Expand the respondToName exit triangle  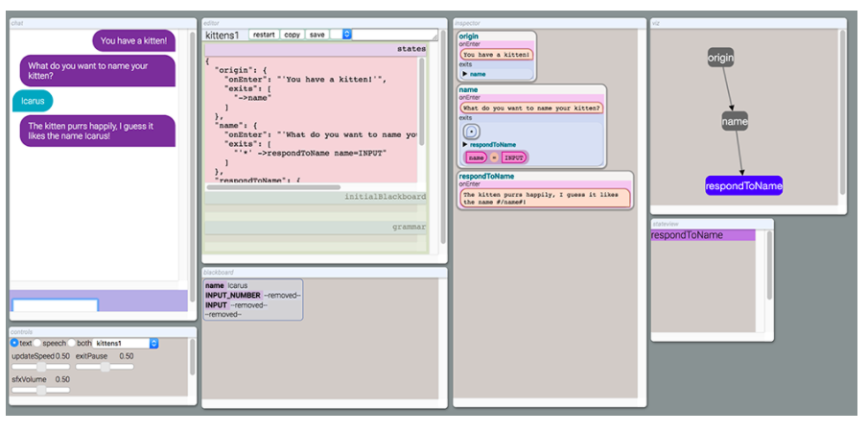tap(465, 145)
